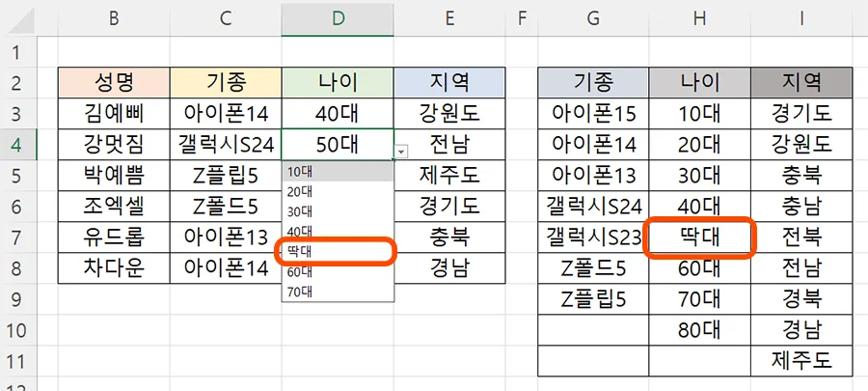
Task: Click the 40대 cell in 김예삐's row
Action: 338,114
